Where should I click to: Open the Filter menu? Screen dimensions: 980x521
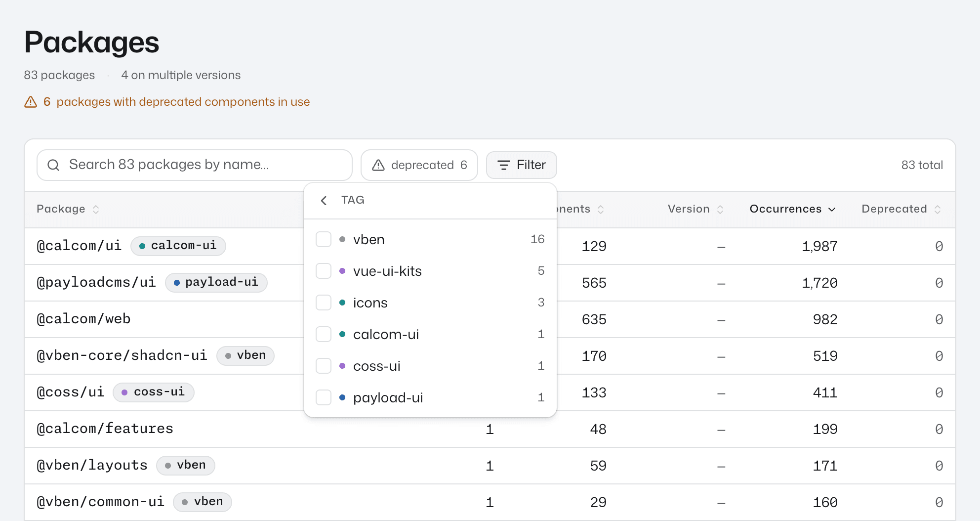pos(521,165)
